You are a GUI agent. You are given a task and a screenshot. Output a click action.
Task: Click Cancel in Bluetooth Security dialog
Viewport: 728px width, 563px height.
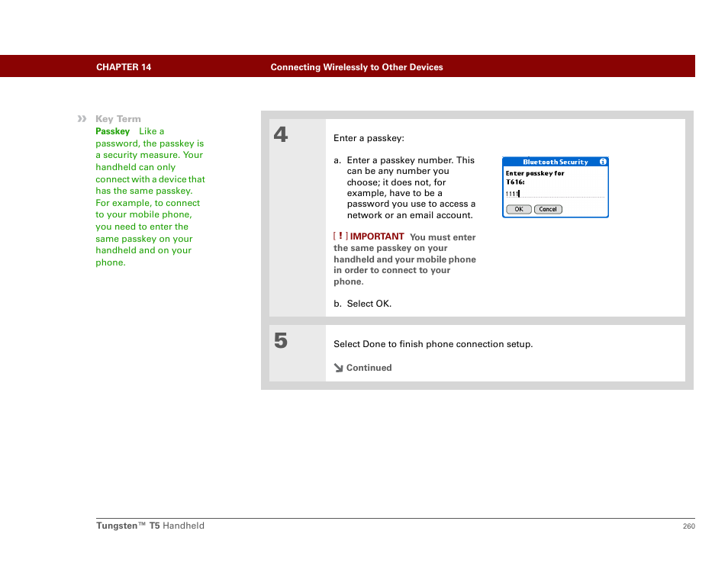pyautogui.click(x=548, y=209)
